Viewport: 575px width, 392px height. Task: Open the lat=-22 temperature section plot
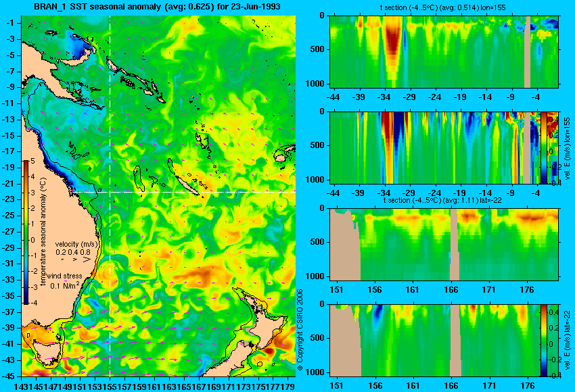pos(444,245)
